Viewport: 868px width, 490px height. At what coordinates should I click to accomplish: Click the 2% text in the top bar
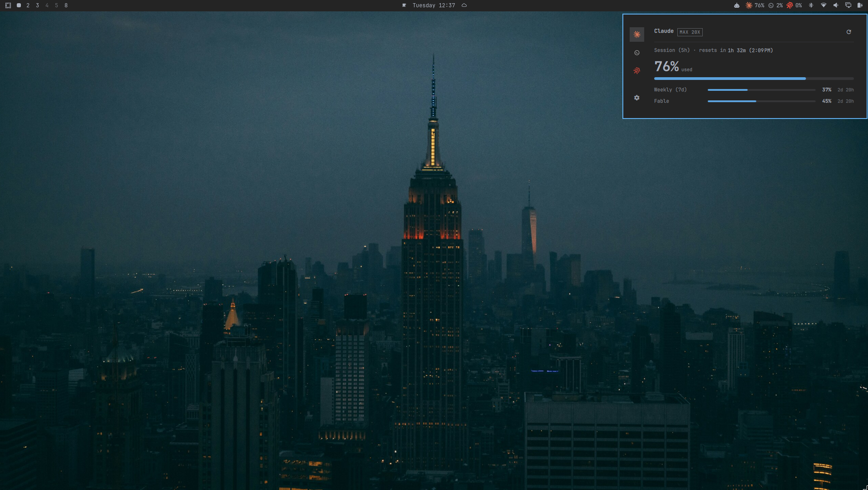779,5
